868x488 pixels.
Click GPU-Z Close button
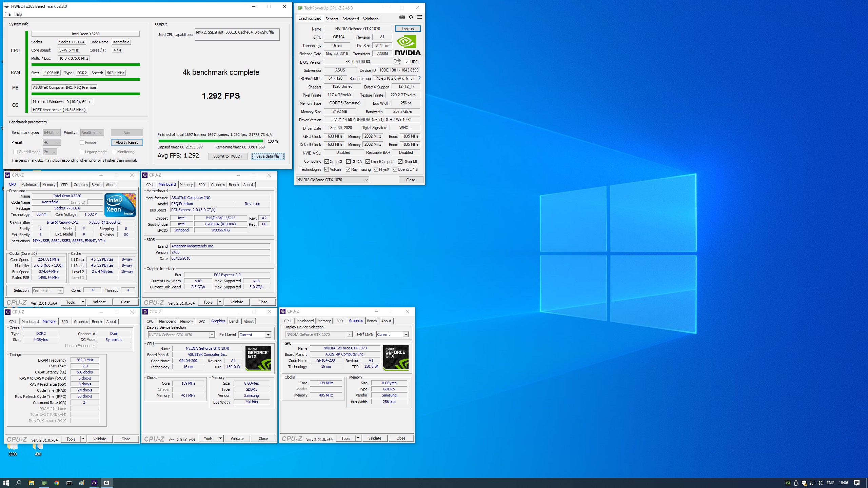click(411, 180)
